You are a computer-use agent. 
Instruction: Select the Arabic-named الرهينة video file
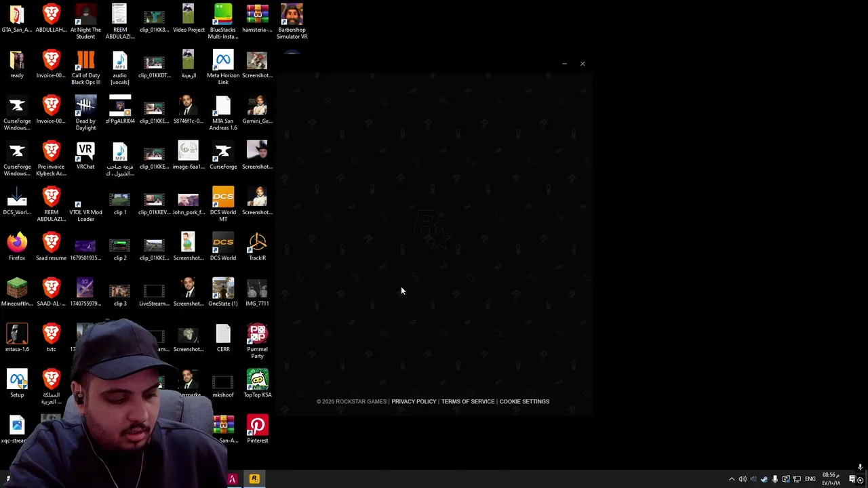189,64
